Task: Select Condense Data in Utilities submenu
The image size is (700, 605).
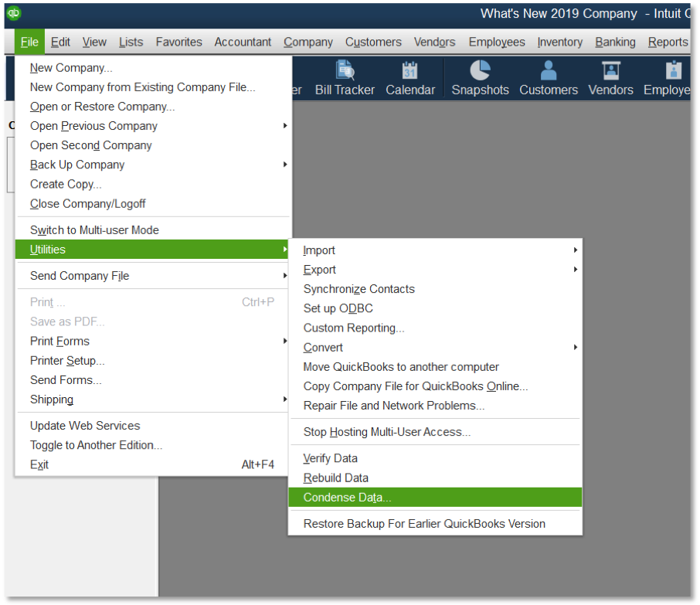Action: 435,497
